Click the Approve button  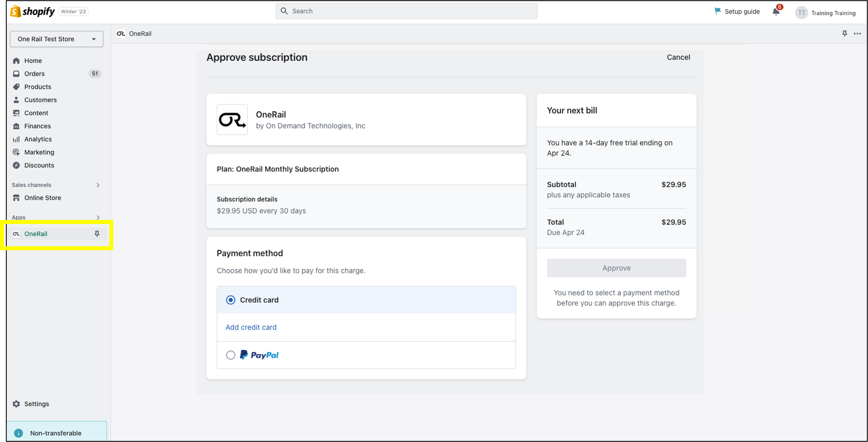click(x=616, y=268)
